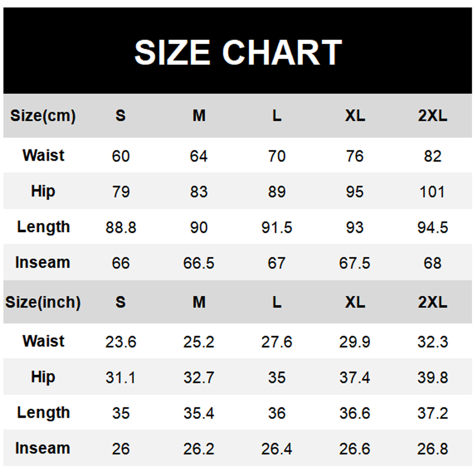Click the Inseam row label in the inch table

tap(43, 448)
